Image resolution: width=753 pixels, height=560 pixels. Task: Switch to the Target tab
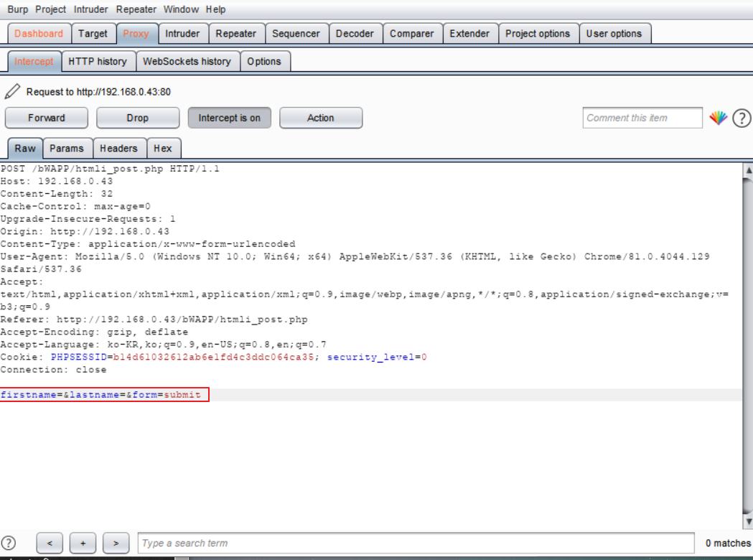coord(93,34)
